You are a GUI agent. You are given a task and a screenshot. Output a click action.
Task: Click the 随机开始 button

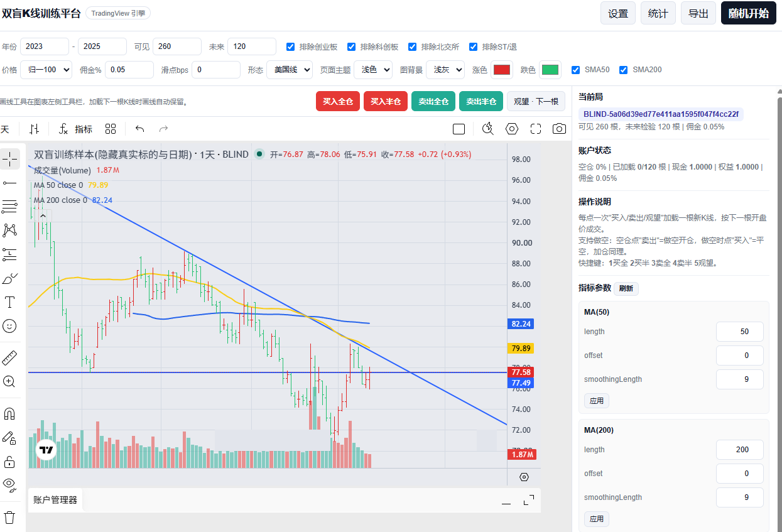point(749,13)
